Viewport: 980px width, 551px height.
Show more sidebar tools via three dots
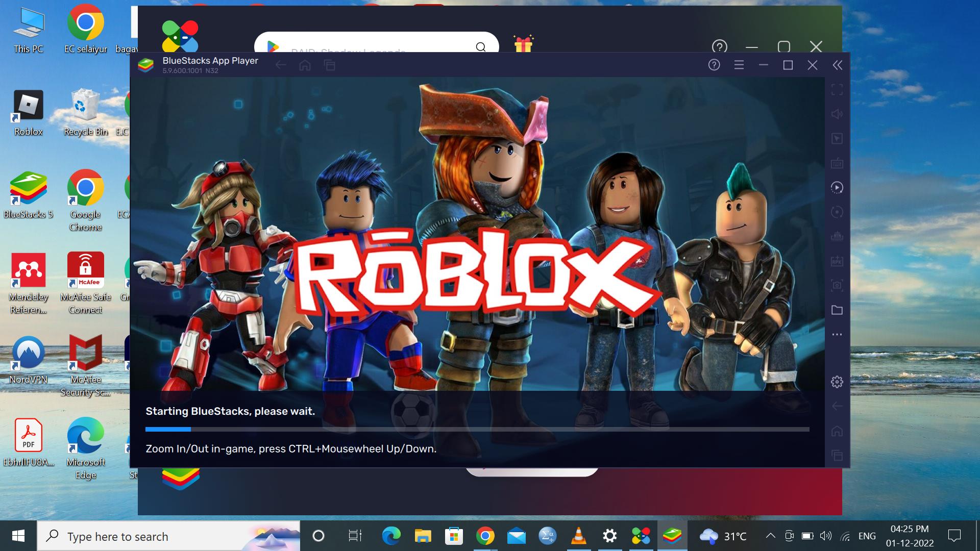click(837, 335)
